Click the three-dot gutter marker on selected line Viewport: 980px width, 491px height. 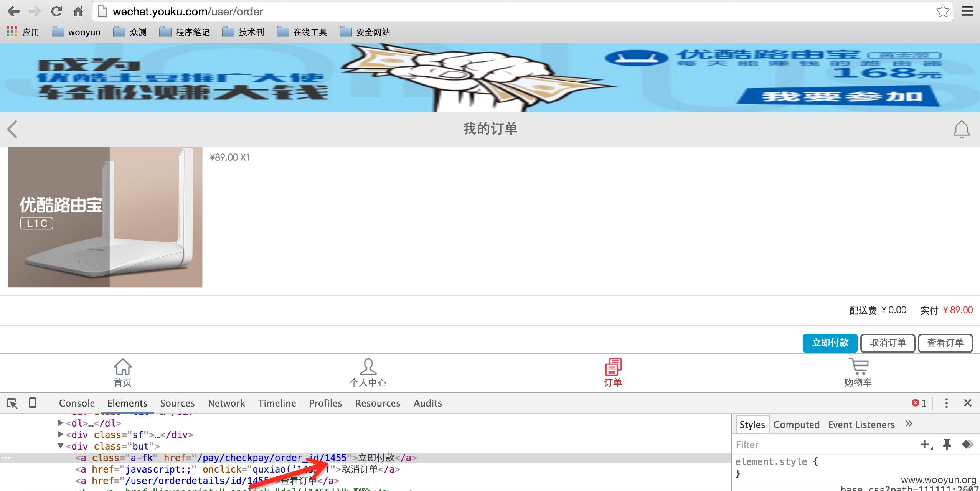click(6, 458)
